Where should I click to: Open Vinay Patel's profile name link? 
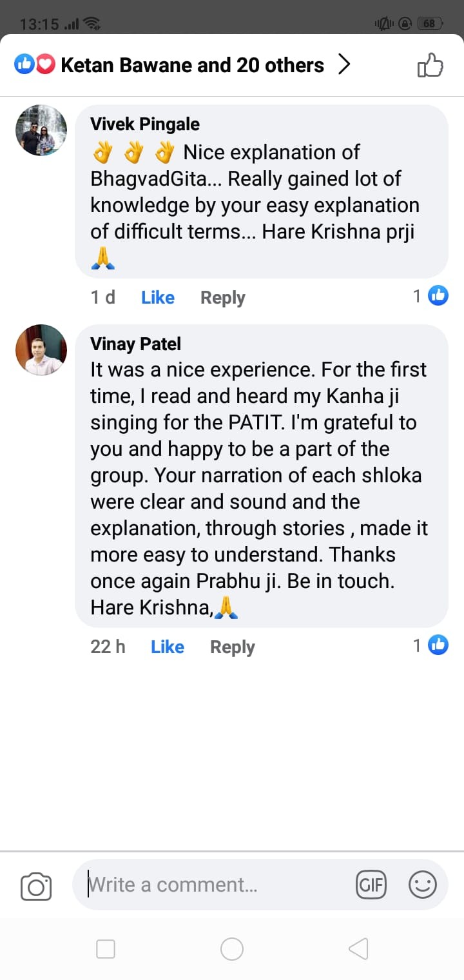[x=136, y=344]
